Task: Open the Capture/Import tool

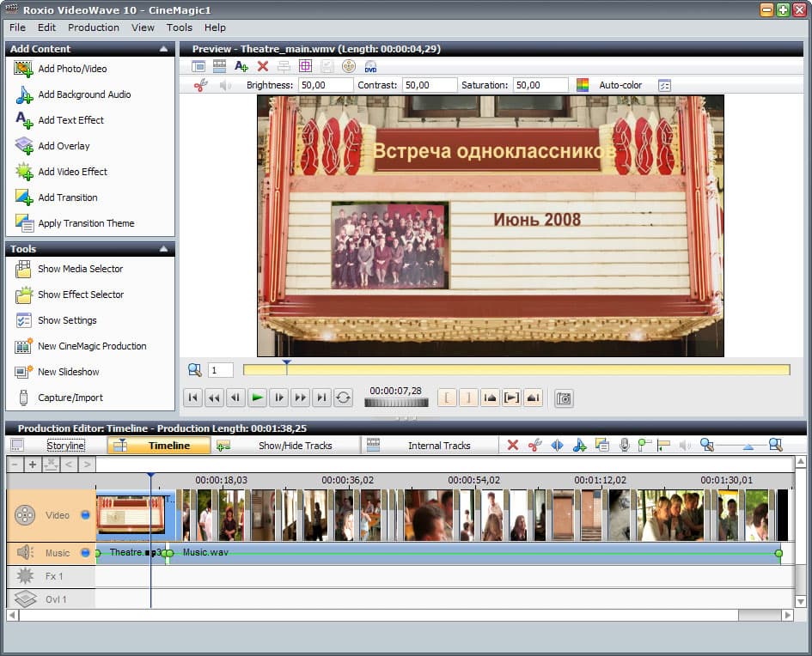Action: pyautogui.click(x=70, y=398)
